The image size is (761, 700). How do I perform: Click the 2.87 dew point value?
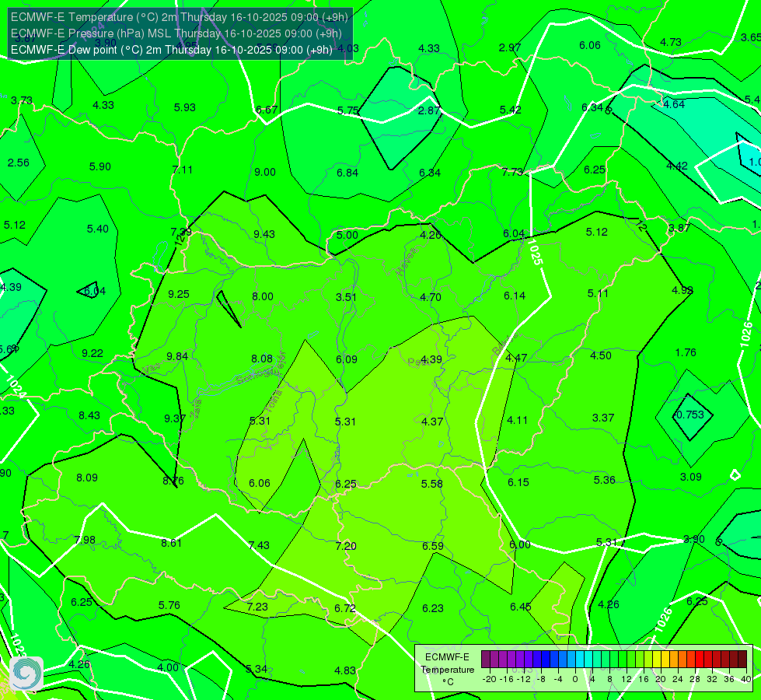click(429, 110)
